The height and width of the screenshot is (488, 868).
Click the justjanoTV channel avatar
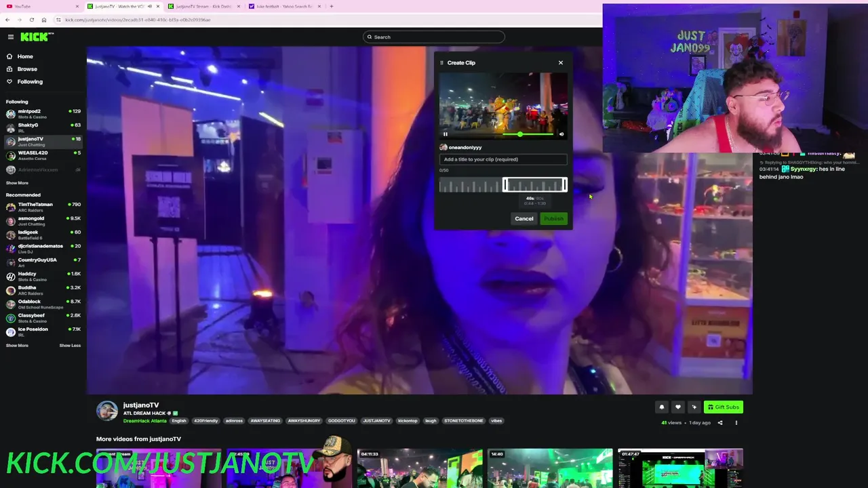pos(107,411)
